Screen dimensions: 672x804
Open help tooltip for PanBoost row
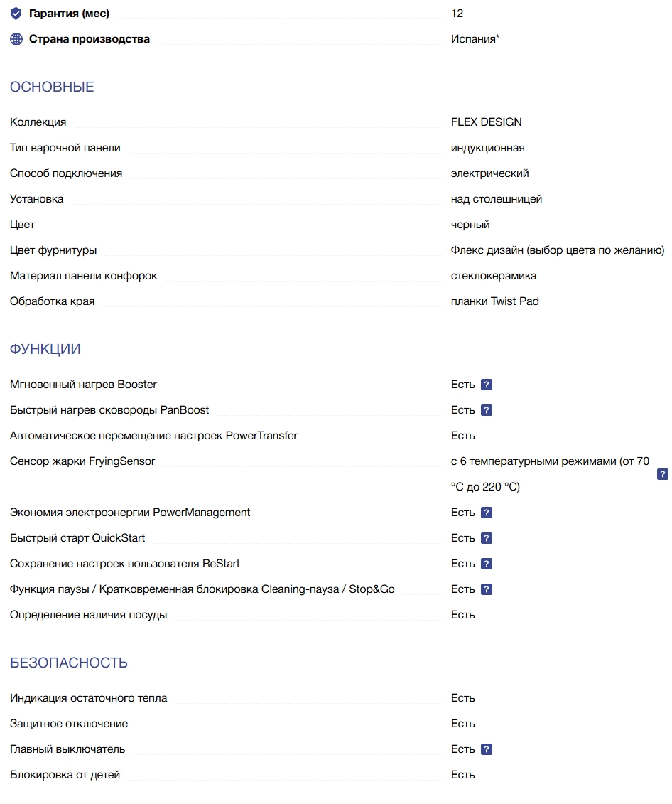coord(487,410)
